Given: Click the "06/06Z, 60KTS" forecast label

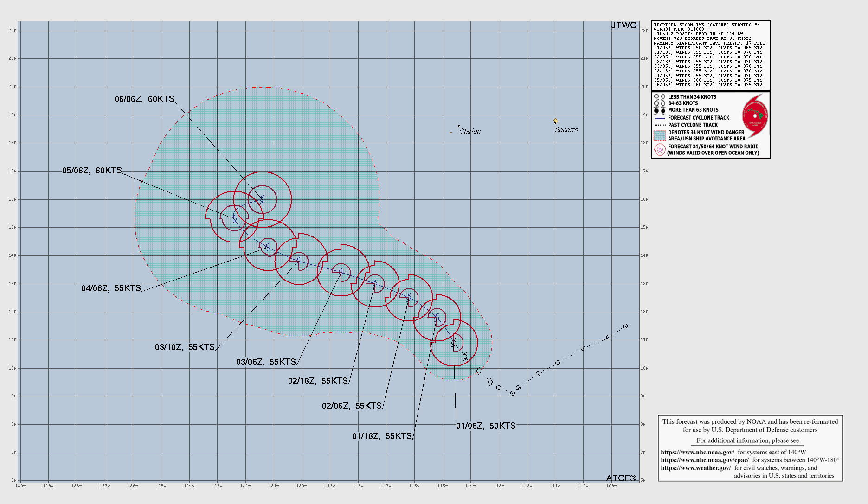Looking at the screenshot, I should (144, 99).
